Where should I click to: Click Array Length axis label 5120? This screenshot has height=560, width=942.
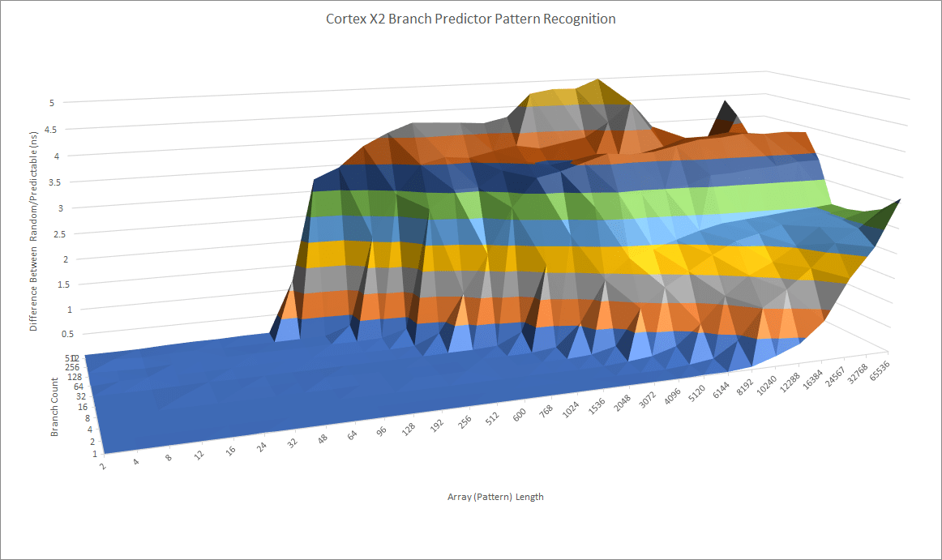(x=697, y=392)
